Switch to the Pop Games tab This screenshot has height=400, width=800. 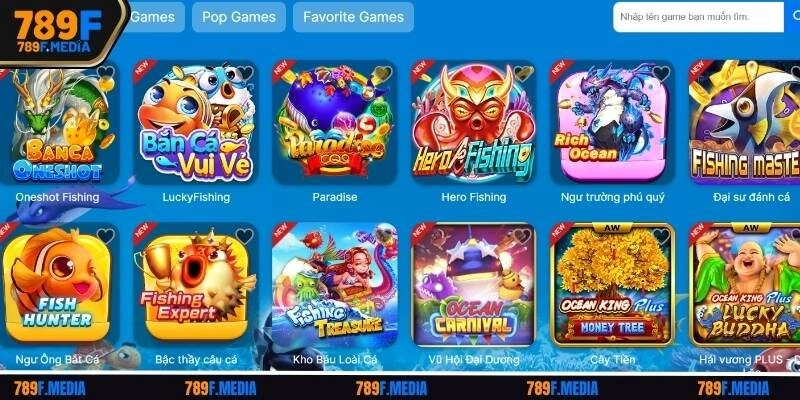[239, 17]
